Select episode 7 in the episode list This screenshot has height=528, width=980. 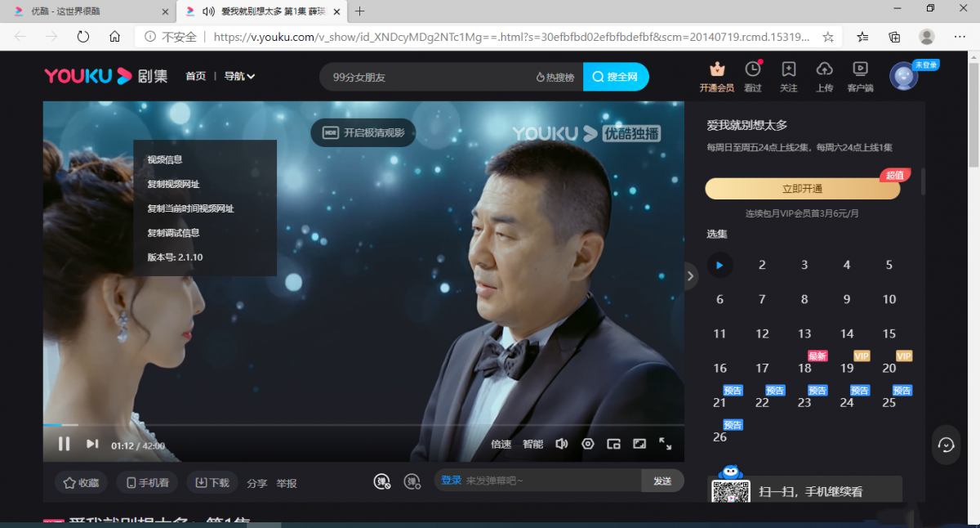coord(762,299)
